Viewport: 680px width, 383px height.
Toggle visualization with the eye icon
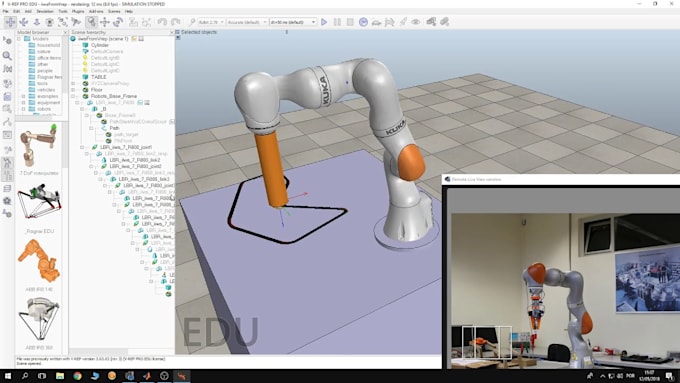click(x=416, y=22)
